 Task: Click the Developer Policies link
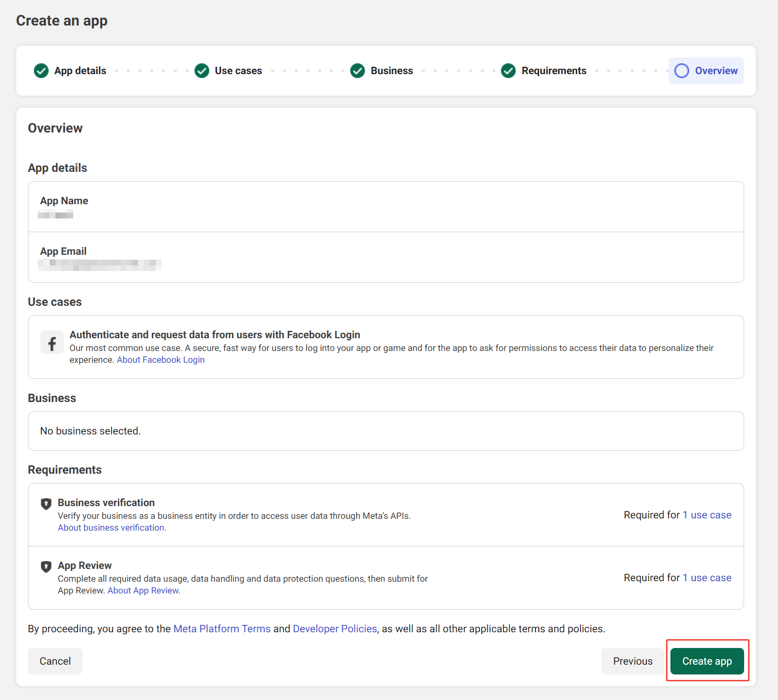[335, 629]
